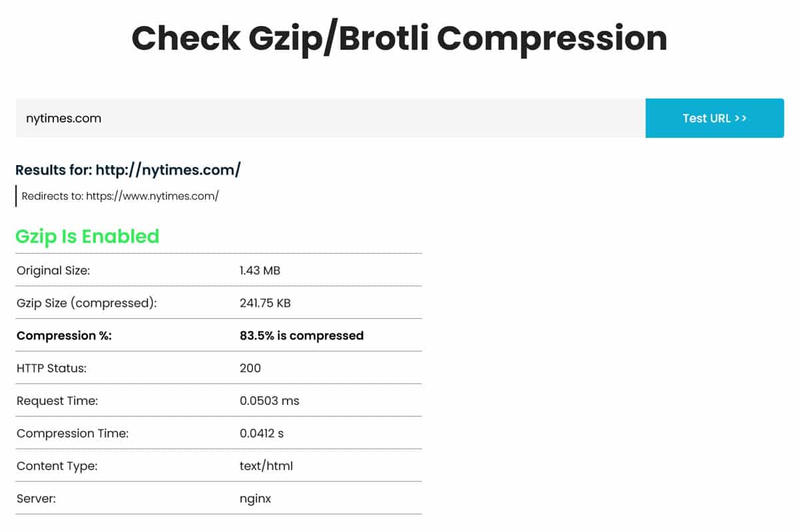799x532 pixels.
Task: Click the Results for http://nytimes.com/ text
Action: point(128,170)
